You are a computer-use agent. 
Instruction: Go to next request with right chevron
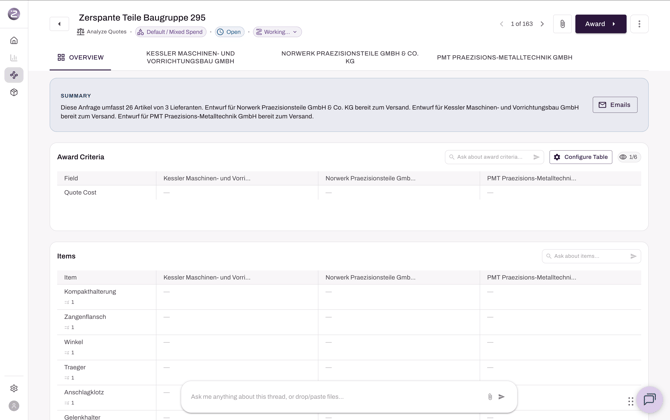coord(542,24)
